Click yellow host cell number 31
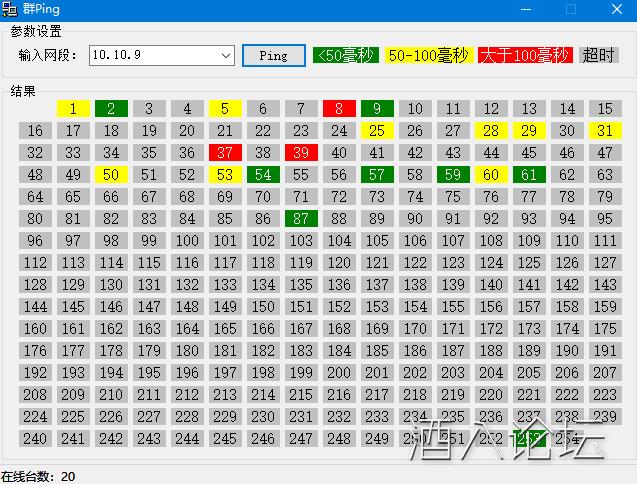Image resolution: width=637 pixels, height=484 pixels. (x=604, y=131)
